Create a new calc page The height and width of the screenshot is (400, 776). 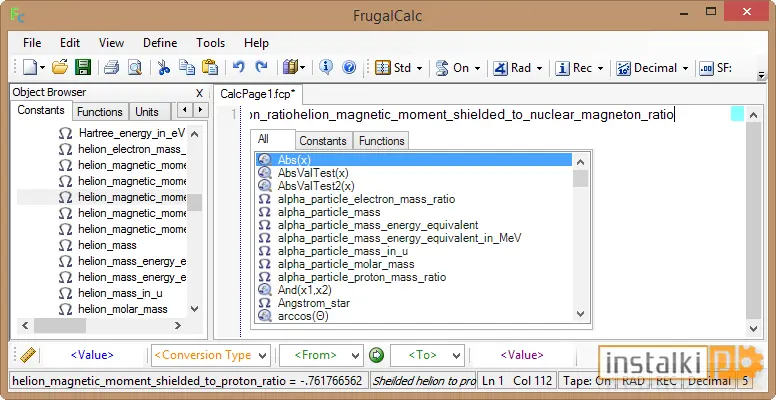30,68
